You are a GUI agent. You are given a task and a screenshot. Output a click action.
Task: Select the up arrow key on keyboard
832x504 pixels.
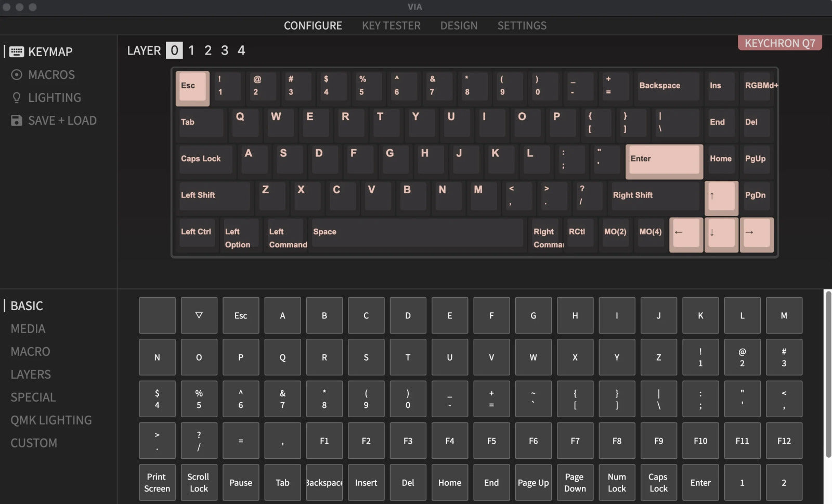tap(721, 197)
